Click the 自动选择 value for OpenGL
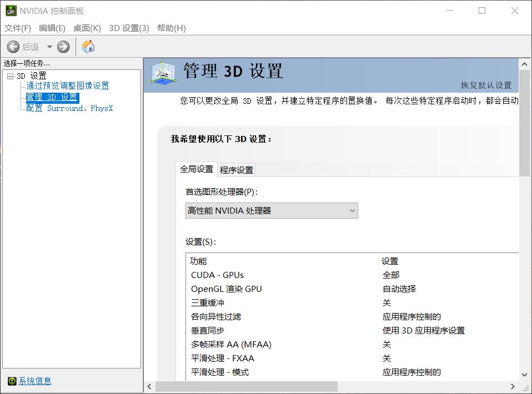This screenshot has height=394, width=532. tap(399, 289)
